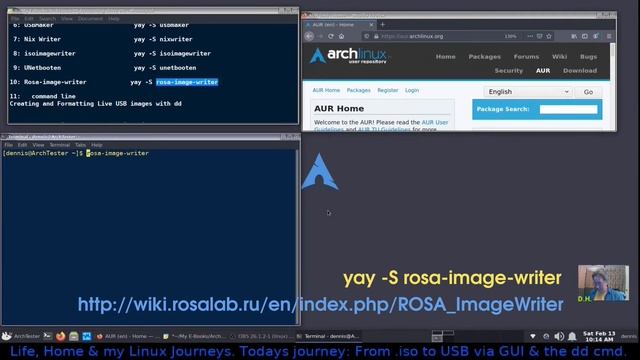Open page actions three-dots icon
This screenshot has width=640, height=360.
[x=530, y=36]
